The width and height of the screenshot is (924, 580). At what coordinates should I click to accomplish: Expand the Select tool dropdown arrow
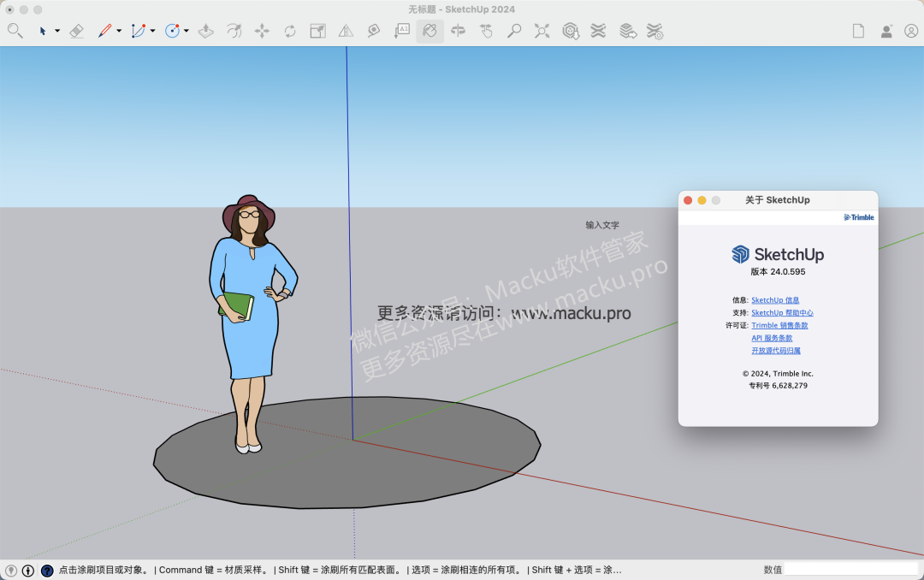[x=57, y=31]
